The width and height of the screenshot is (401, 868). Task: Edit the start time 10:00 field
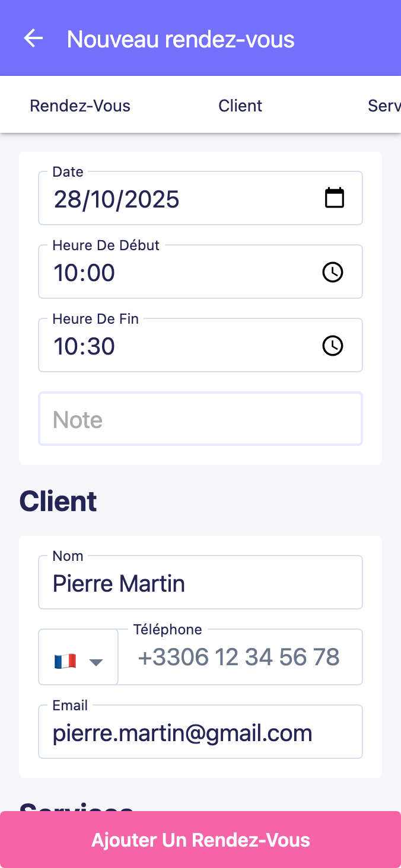click(178, 273)
